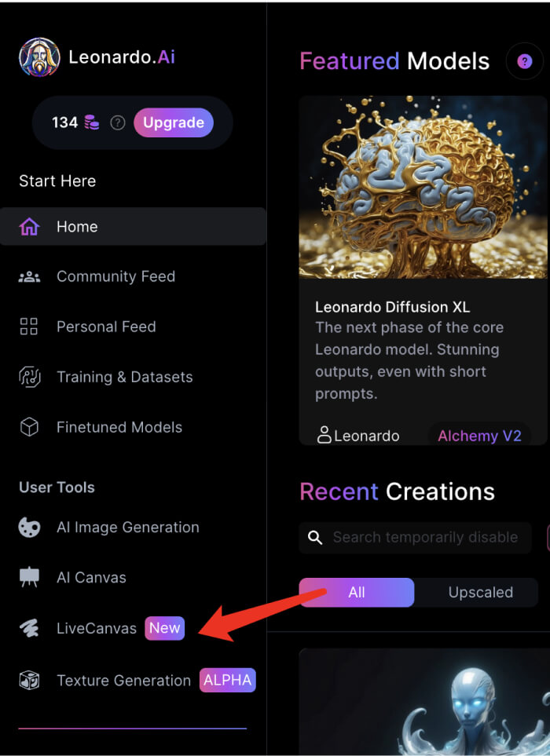550x756 pixels.
Task: Click the token help question mark icon
Action: click(118, 122)
